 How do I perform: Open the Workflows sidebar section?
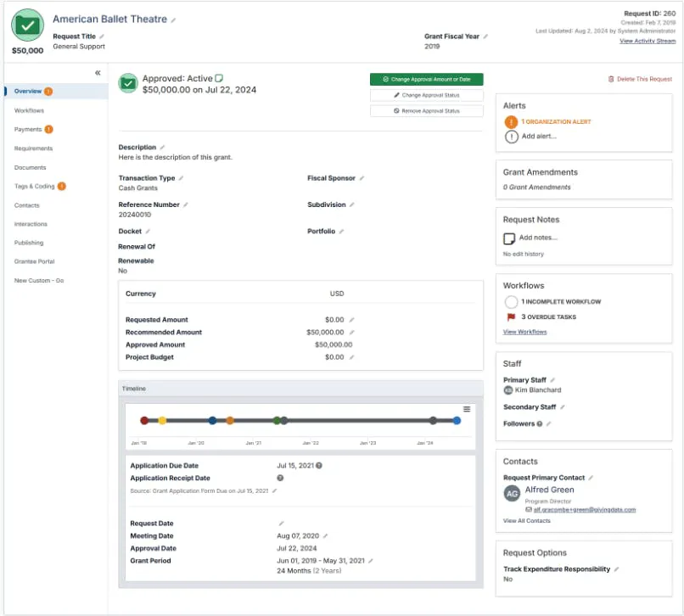pos(29,110)
